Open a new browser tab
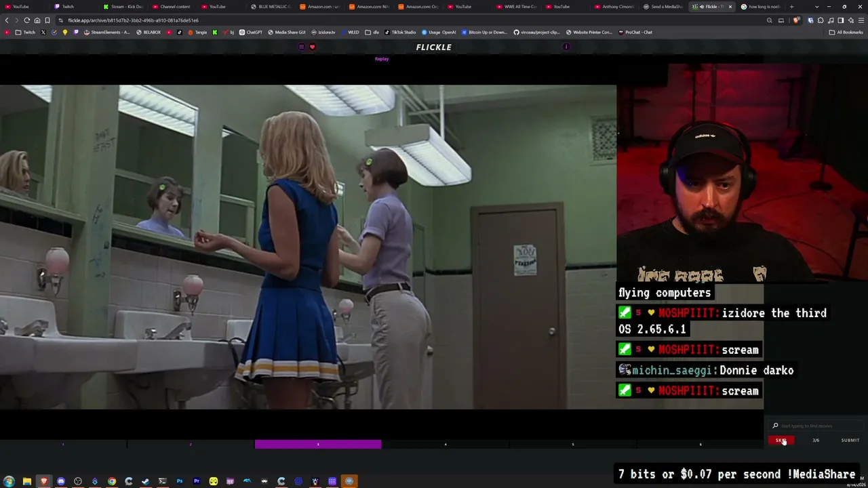 [791, 7]
